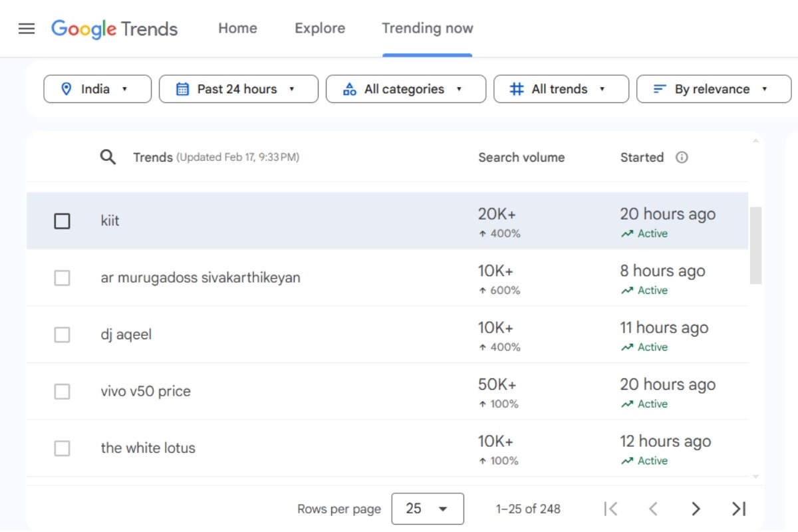Open the India location dropdown
This screenshot has width=798, height=532.
pyautogui.click(x=98, y=89)
